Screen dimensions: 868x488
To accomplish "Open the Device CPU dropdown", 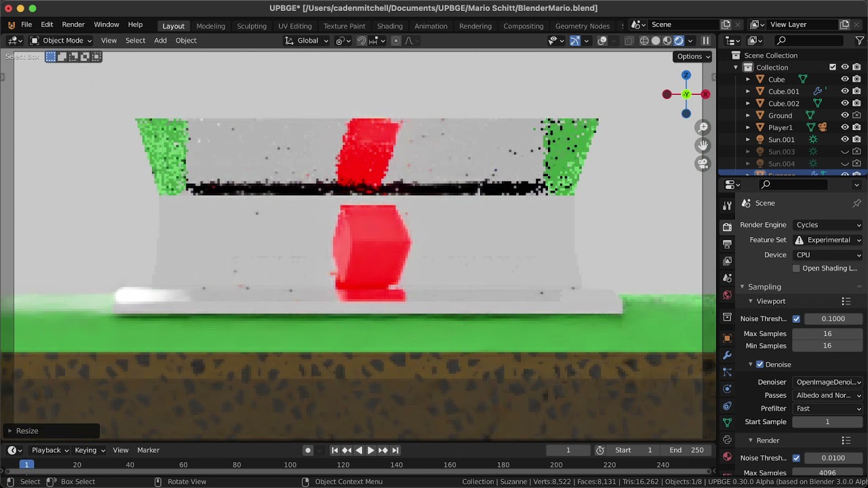I will [x=828, y=255].
